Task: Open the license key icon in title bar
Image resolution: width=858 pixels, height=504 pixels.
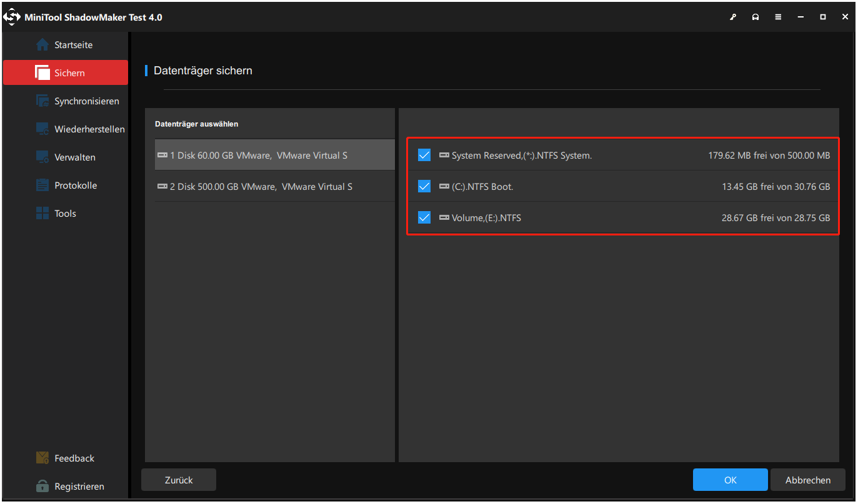Action: [x=732, y=17]
